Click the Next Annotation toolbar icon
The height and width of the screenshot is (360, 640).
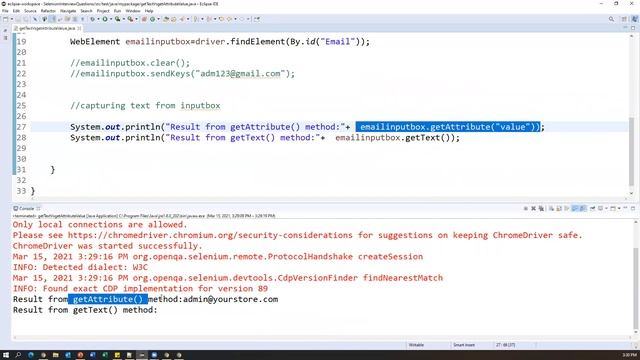coord(196,19)
